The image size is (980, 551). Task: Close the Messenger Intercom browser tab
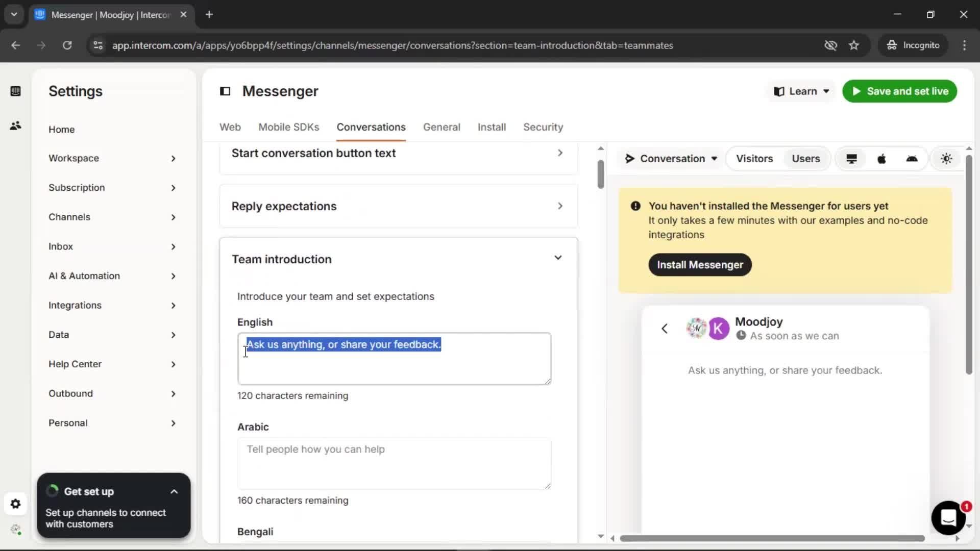tap(183, 14)
